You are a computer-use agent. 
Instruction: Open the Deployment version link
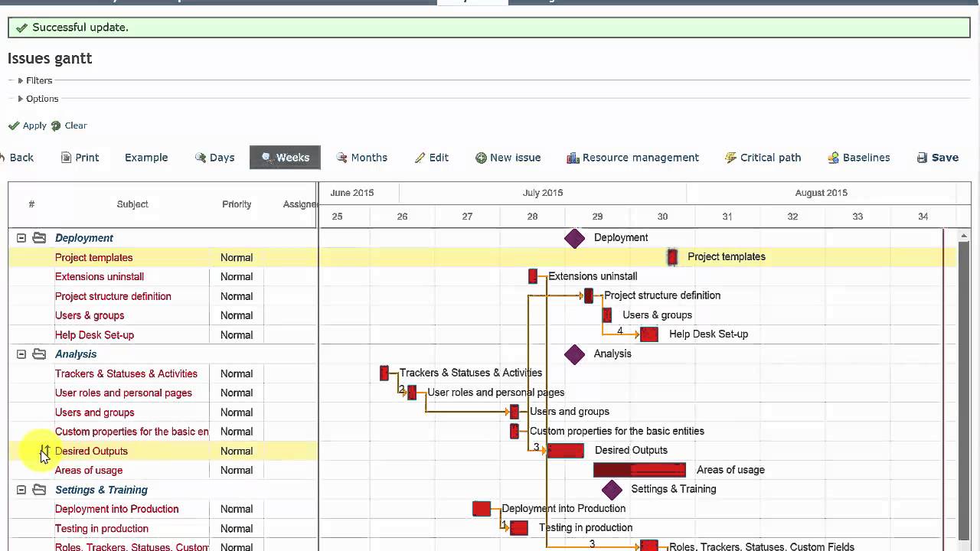[x=84, y=238]
